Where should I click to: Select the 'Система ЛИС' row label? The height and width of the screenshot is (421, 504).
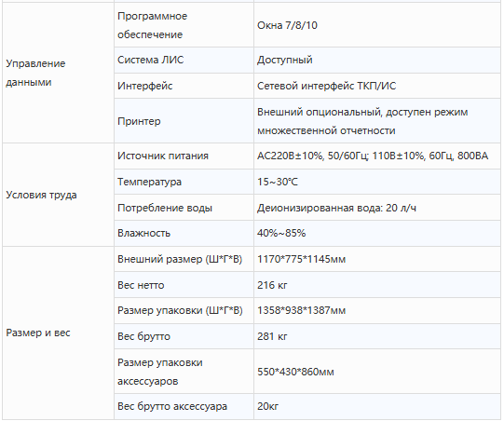coord(150,60)
